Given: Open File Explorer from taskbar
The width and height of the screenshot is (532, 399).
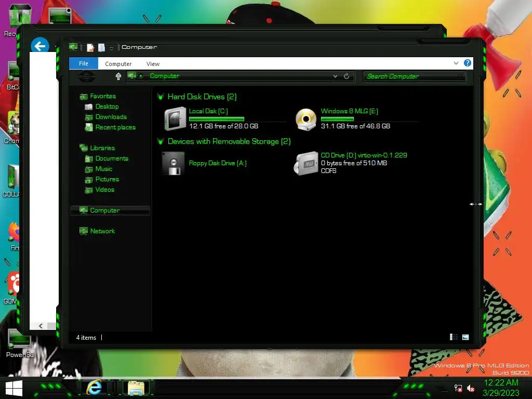Looking at the screenshot, I should (136, 388).
